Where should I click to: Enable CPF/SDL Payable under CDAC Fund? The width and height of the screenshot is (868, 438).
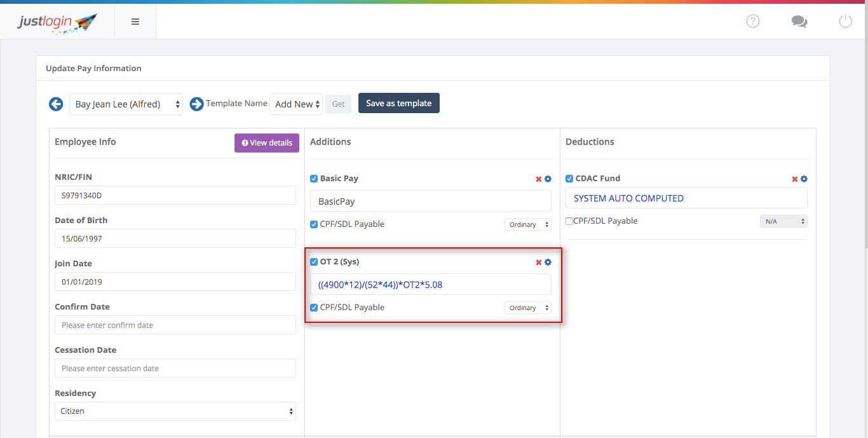pos(569,221)
